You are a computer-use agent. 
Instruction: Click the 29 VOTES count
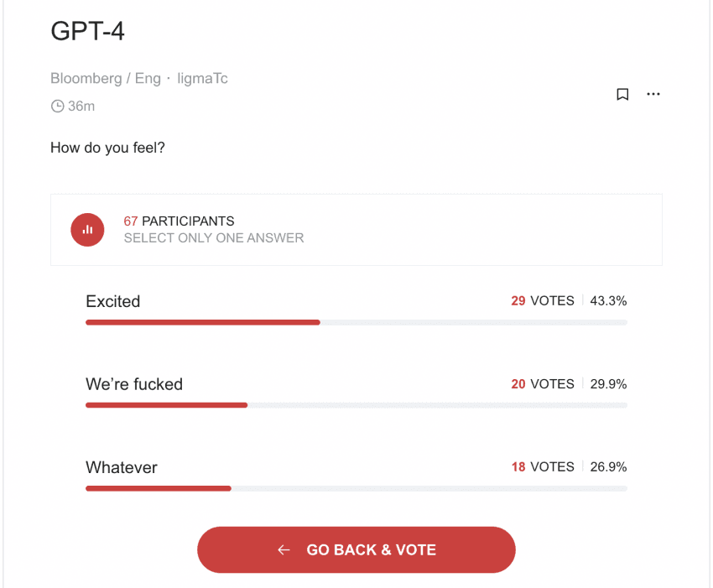[543, 301]
